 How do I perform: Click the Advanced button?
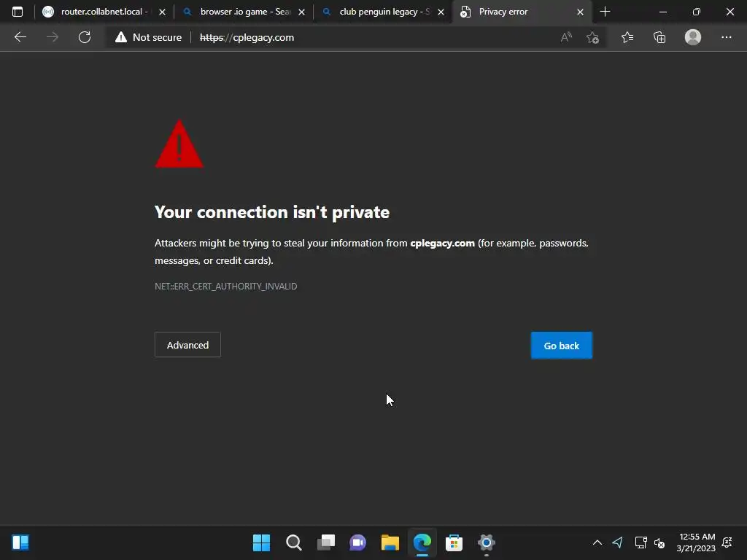187,345
